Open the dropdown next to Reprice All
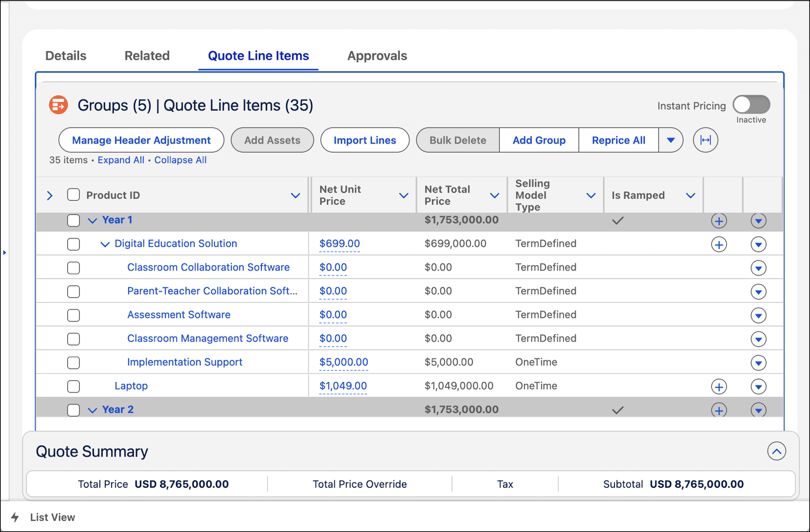810x532 pixels. pyautogui.click(x=670, y=140)
